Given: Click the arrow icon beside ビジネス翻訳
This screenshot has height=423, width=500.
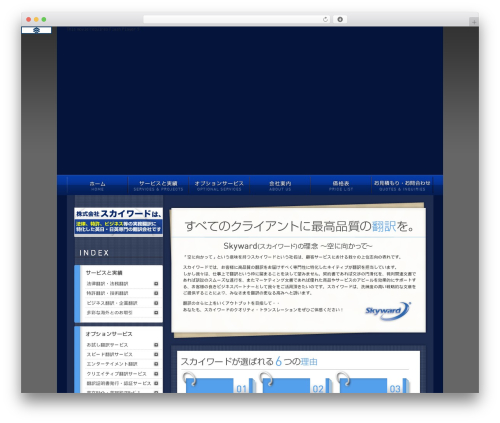Looking at the screenshot, I should (x=156, y=303).
